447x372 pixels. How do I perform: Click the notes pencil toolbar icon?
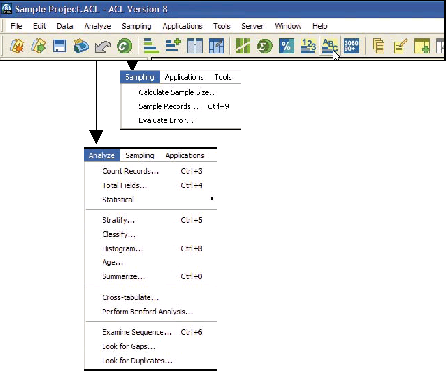(400, 46)
